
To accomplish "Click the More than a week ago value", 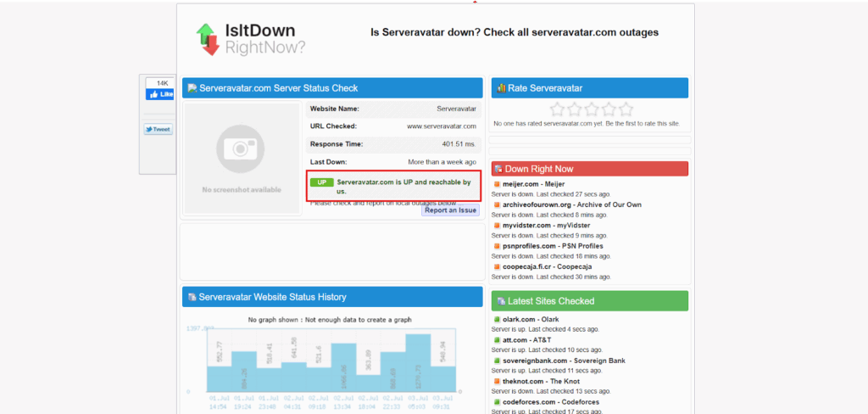I will tap(442, 162).
